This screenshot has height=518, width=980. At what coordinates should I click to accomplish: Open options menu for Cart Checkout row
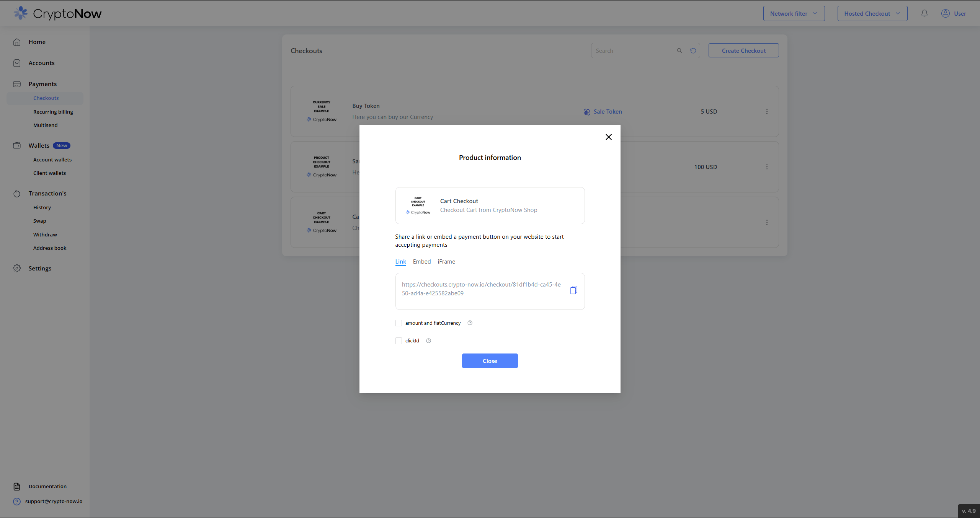coord(767,222)
